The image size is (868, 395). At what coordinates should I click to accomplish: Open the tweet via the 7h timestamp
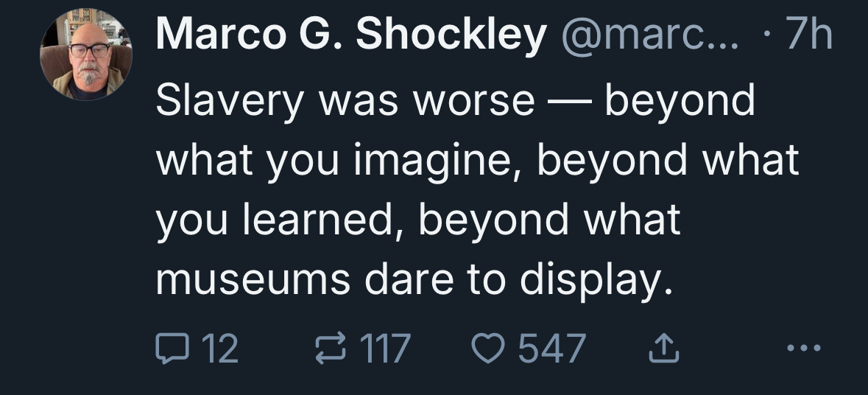[808, 36]
